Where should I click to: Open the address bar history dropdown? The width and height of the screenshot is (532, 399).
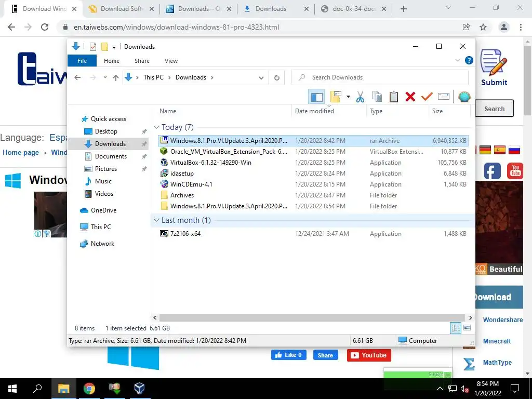tap(261, 78)
